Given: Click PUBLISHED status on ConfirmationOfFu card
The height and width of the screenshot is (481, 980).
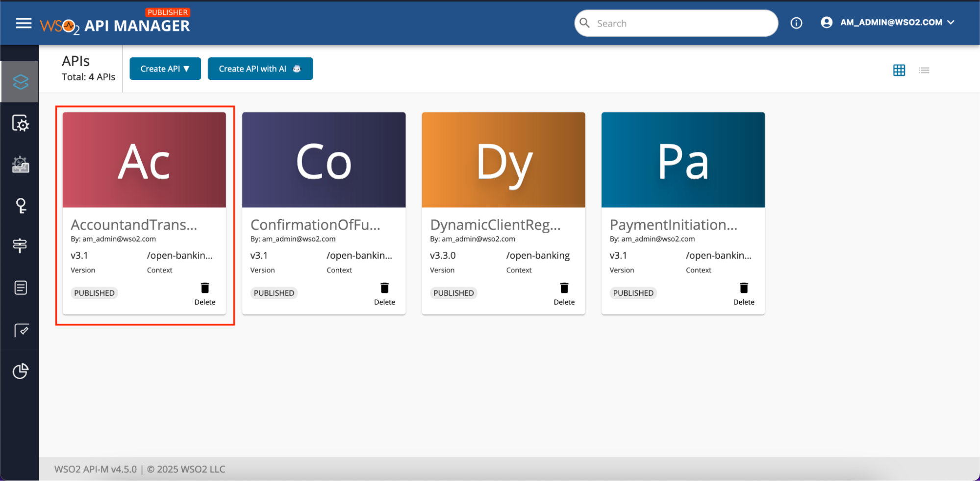Looking at the screenshot, I should point(274,293).
